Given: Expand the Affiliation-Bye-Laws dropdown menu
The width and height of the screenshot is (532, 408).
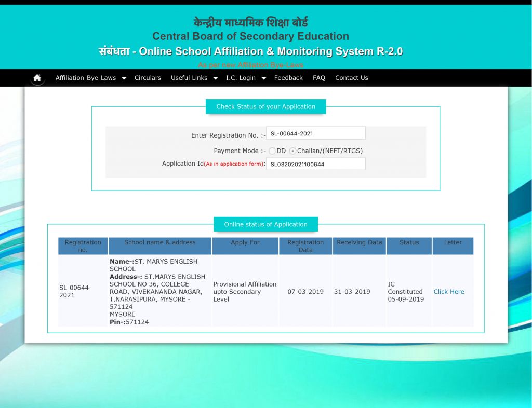Looking at the screenshot, I should pos(86,78).
